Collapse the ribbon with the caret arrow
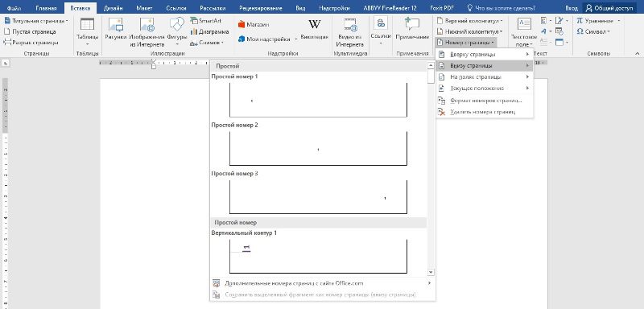 [x=638, y=53]
